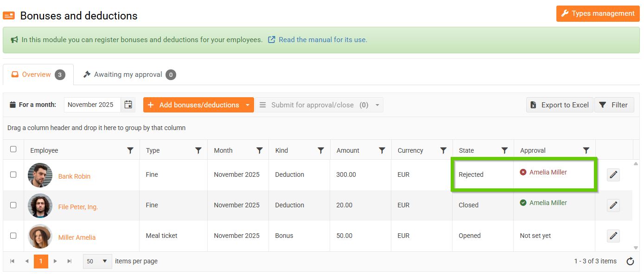Filter the Type column
644x274 pixels.
pos(198,150)
